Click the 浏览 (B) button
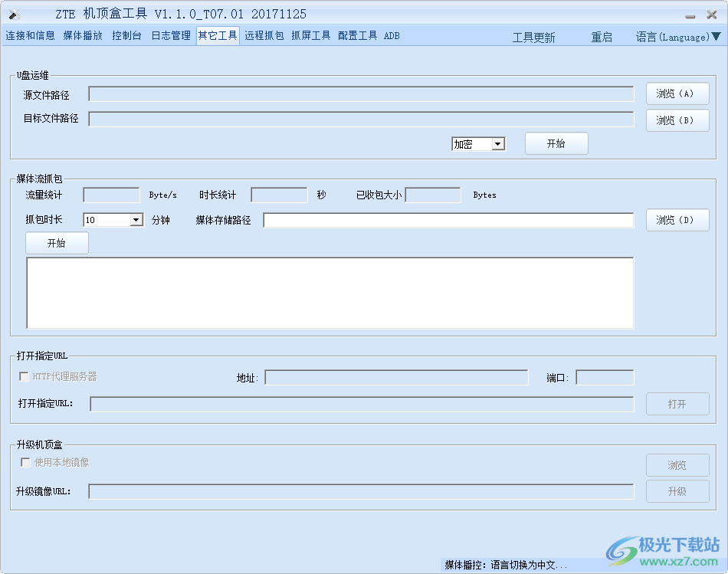728x574 pixels. tap(677, 121)
